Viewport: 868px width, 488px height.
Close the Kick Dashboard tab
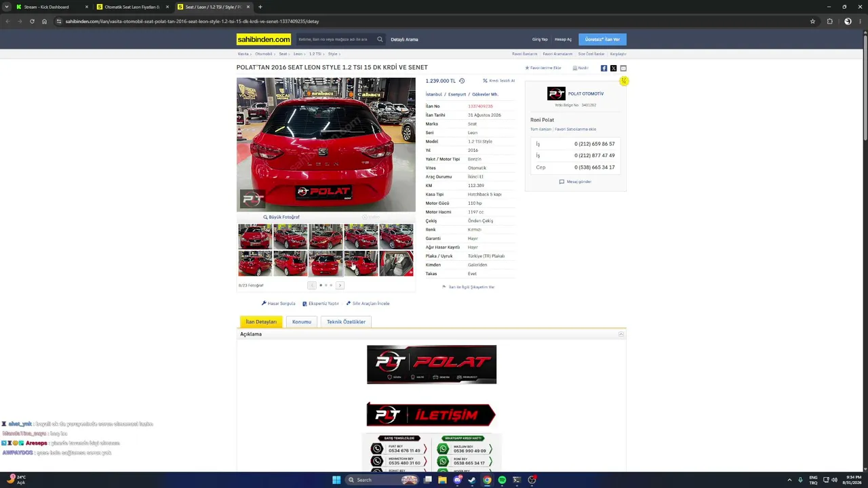click(x=87, y=7)
